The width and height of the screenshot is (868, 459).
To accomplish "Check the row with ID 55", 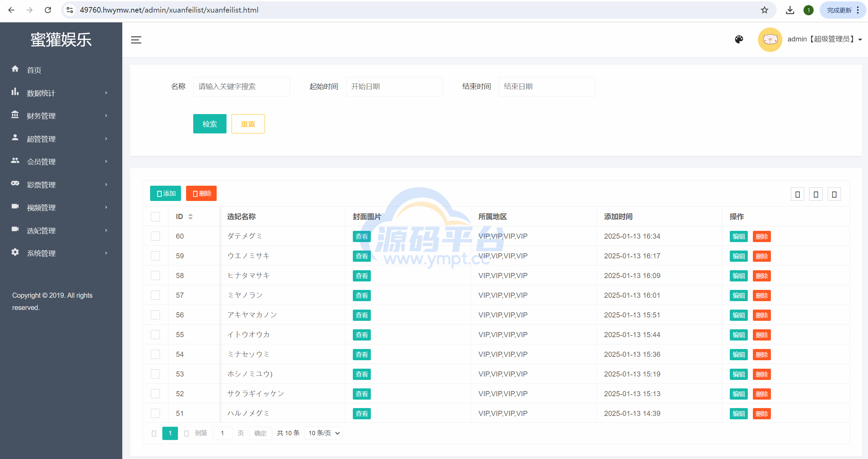I will click(155, 335).
